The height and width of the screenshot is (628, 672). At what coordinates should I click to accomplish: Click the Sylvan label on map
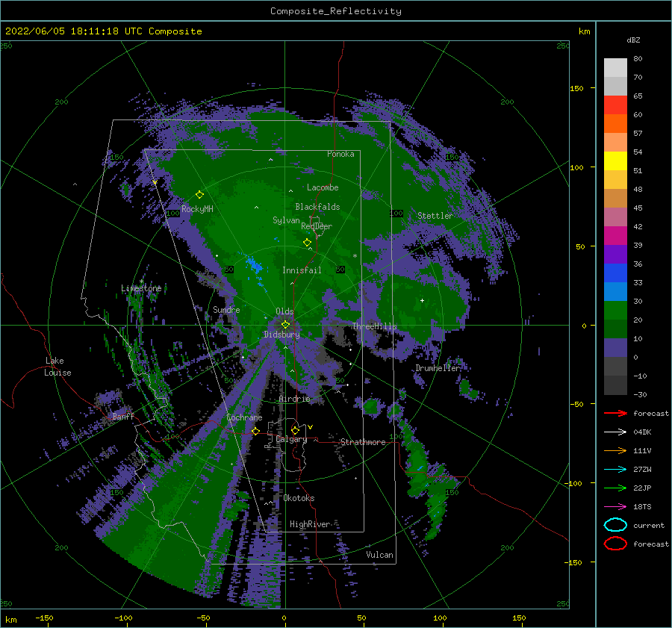pos(286,220)
